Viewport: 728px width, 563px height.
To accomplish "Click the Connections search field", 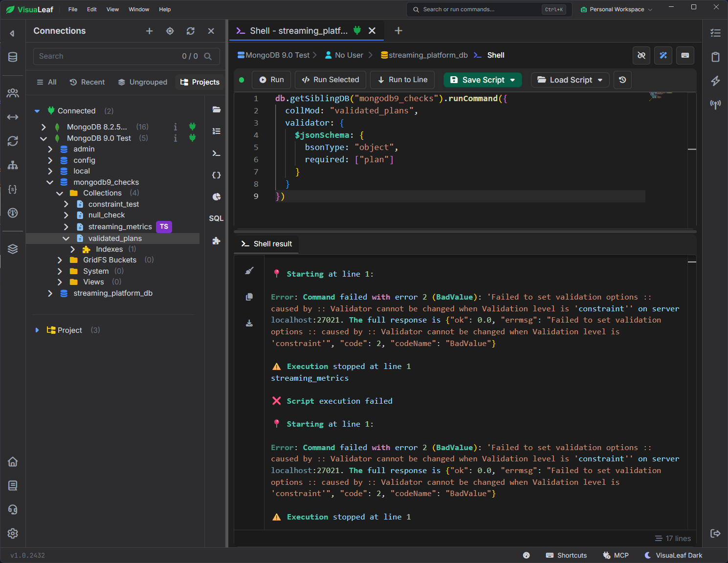I will point(126,56).
